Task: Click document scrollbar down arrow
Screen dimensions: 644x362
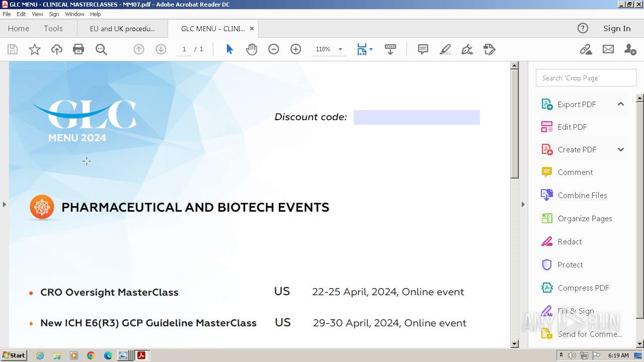Action: point(514,344)
